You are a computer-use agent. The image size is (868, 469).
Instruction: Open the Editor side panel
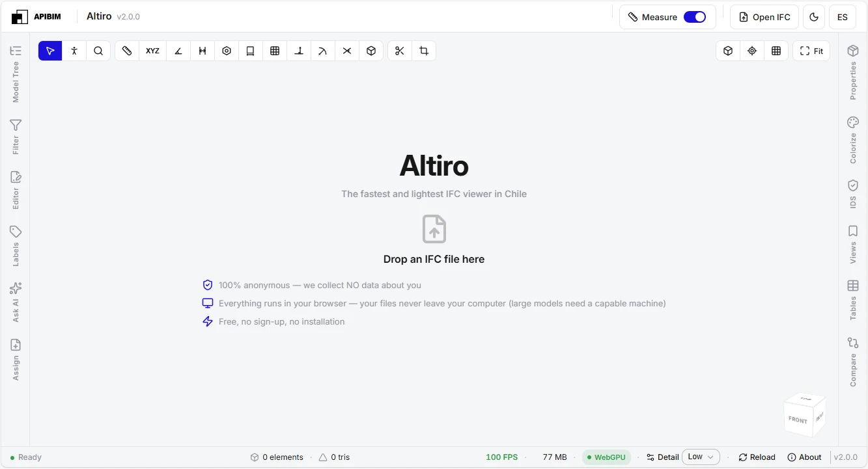(16, 190)
